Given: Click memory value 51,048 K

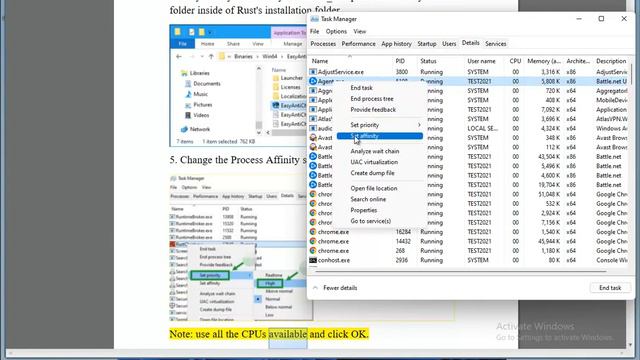Looking at the screenshot, I should pos(549,194).
